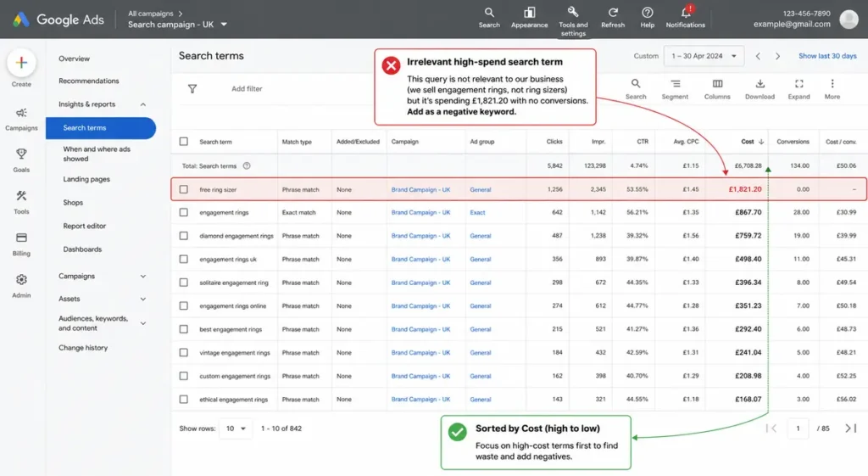Screen dimensions: 868x476
Task: Check the 'engagement rings' exact match row
Action: 184,212
